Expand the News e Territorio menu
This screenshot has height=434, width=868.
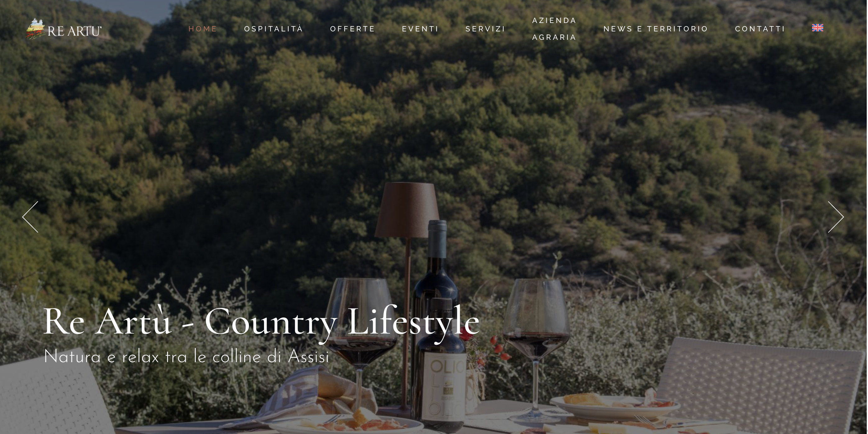(x=656, y=29)
